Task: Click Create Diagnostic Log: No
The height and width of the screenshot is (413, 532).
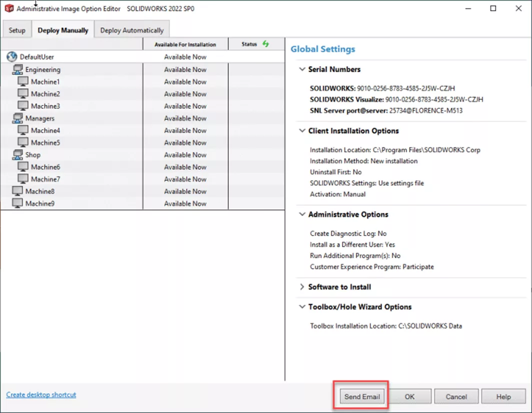Action: tap(348, 233)
